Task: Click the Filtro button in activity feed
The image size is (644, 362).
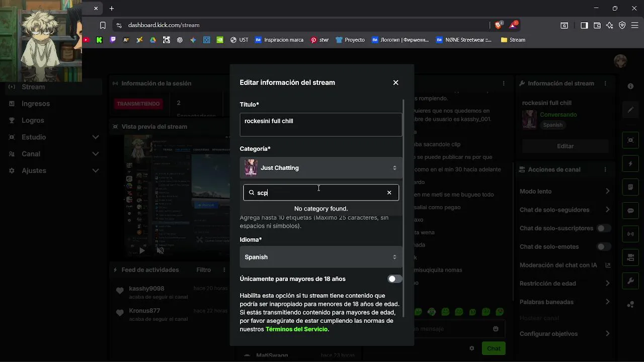Action: (204, 270)
